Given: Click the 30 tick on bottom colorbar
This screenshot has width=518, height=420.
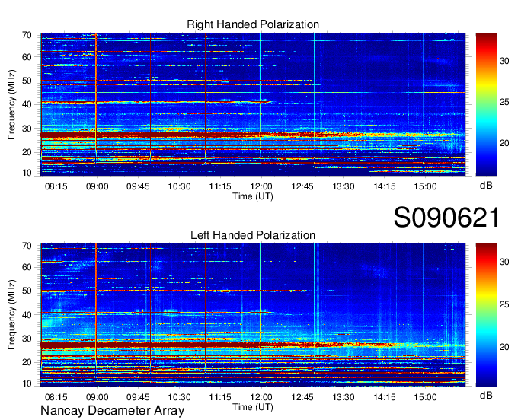Looking at the screenshot, I should coord(504,262).
